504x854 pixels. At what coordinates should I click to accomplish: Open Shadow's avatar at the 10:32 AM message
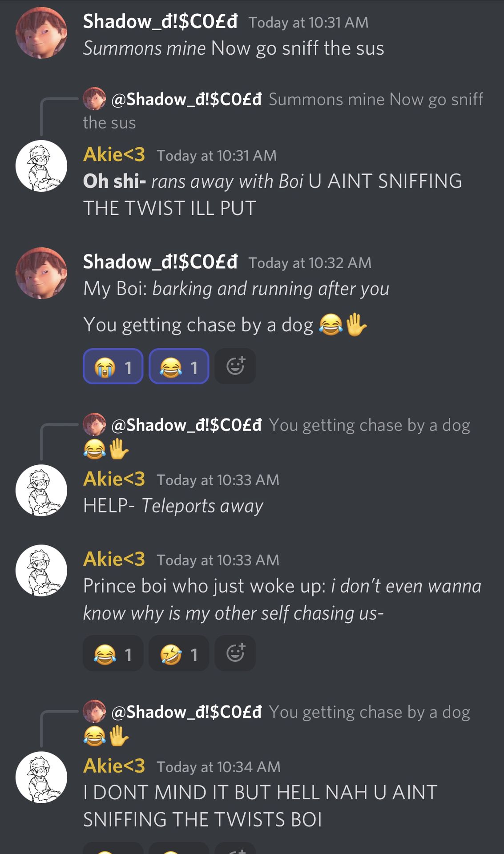click(x=41, y=273)
